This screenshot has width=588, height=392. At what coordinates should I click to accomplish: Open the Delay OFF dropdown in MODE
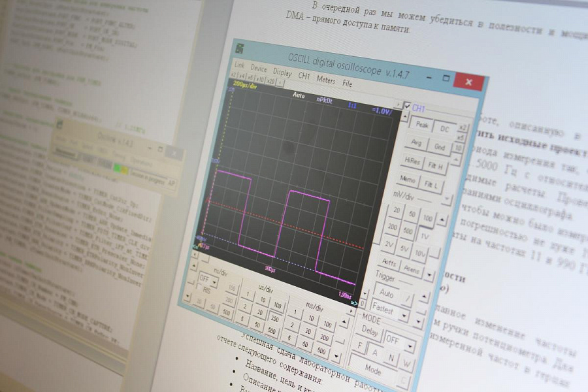(409, 344)
